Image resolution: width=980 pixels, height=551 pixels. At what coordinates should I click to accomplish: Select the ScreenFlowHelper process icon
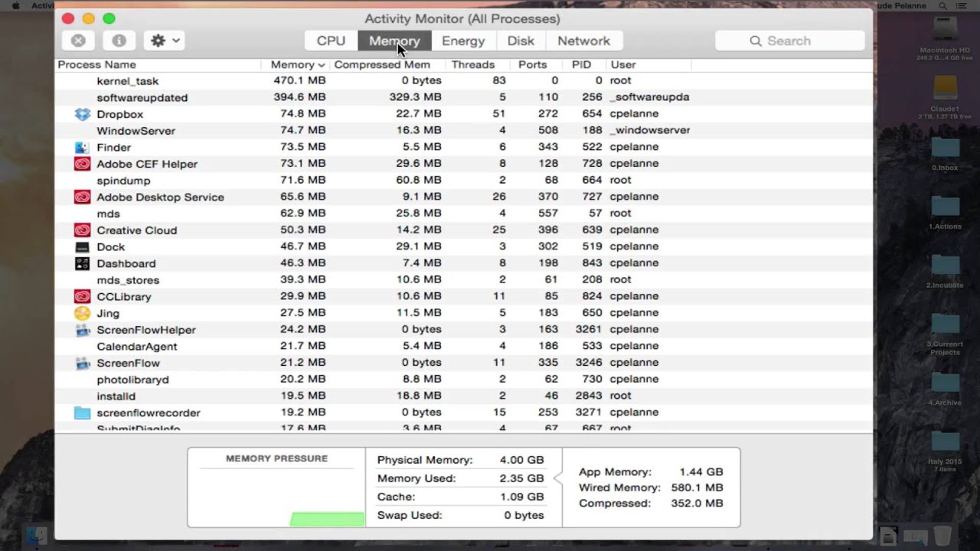[82, 330]
